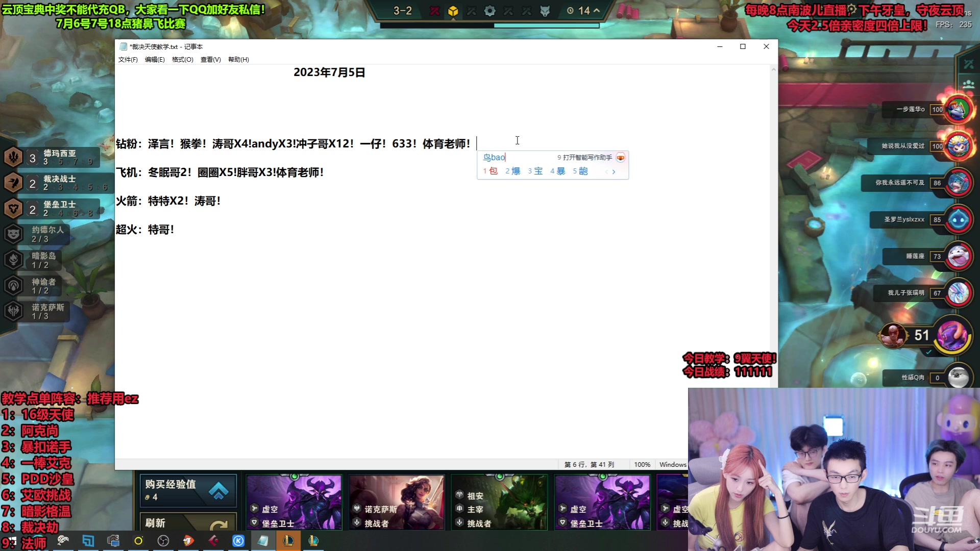This screenshot has width=980, height=551.
Task: Click the Notepad vertical scrollbar up arrow
Action: click(x=774, y=69)
